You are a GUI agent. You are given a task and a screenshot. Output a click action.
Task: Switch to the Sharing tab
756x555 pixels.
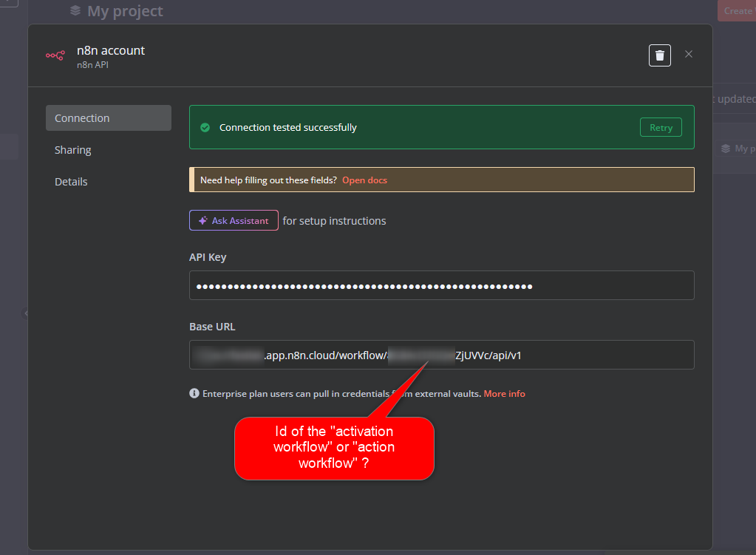[72, 149]
